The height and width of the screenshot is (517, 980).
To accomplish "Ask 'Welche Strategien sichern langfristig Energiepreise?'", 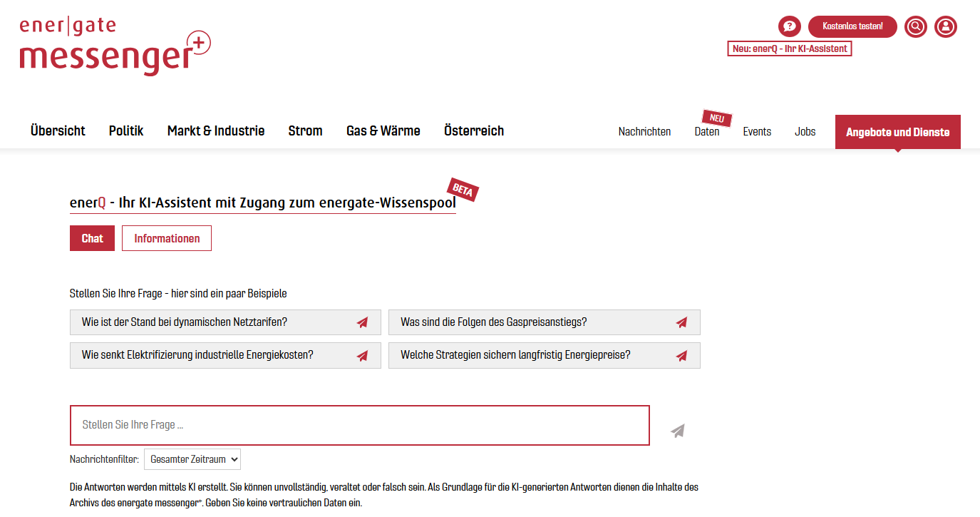I will click(545, 355).
